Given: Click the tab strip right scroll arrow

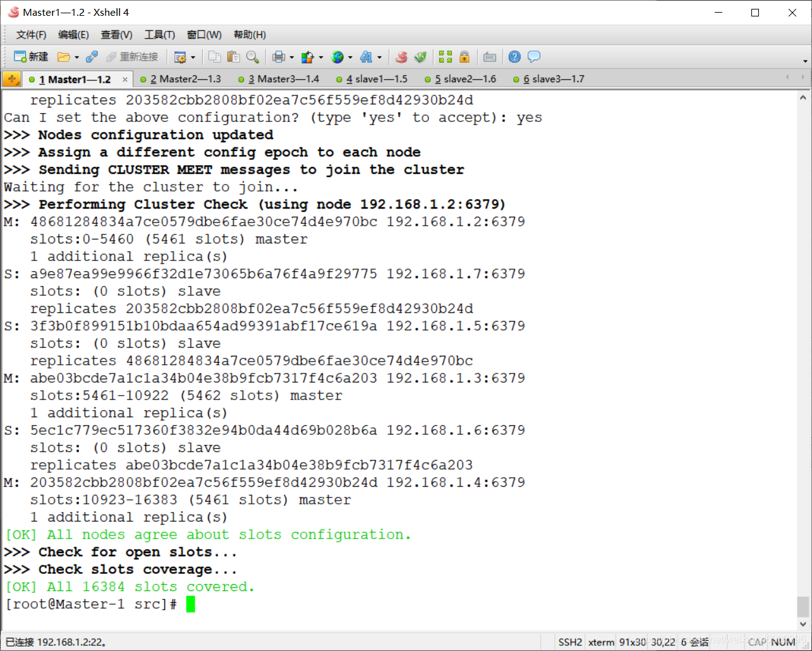Looking at the screenshot, I should (x=803, y=77).
